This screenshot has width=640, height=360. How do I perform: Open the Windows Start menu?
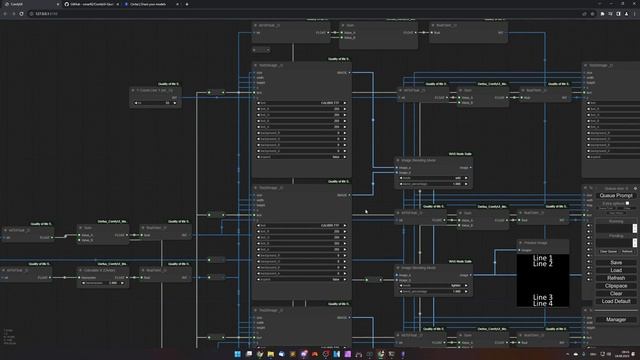click(238, 354)
